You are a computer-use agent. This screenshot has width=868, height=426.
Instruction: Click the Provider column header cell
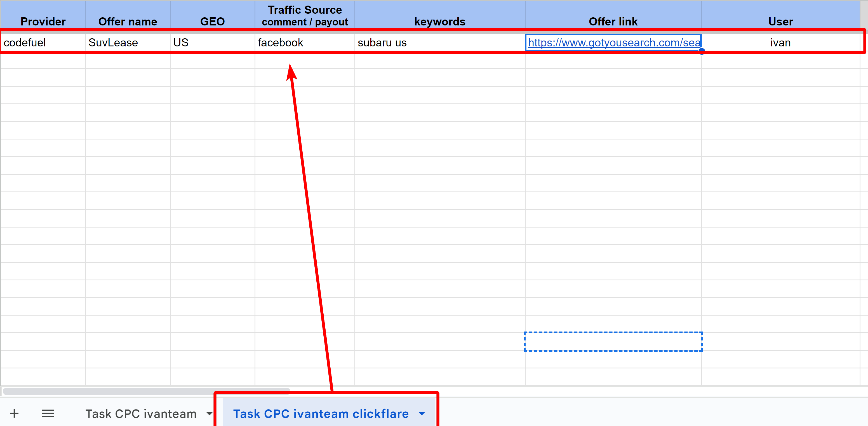point(43,15)
